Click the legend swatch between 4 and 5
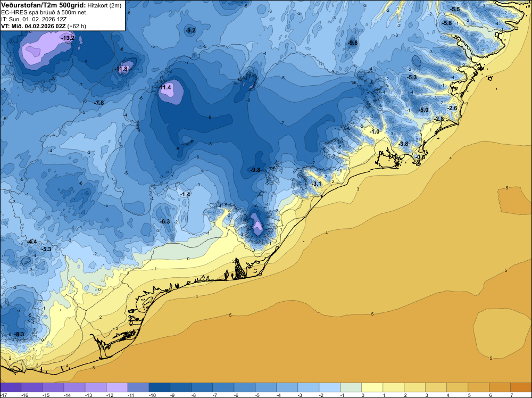Screen dimensions: 532x398 458,387
